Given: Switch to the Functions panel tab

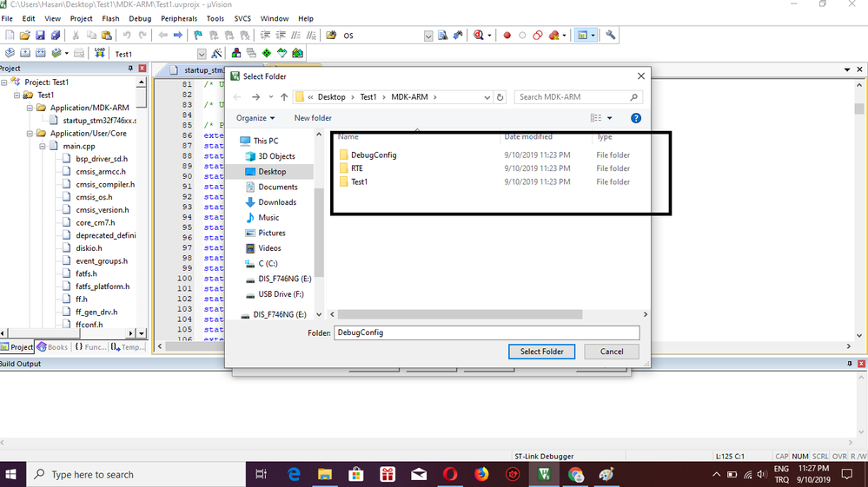Looking at the screenshot, I should coord(89,347).
